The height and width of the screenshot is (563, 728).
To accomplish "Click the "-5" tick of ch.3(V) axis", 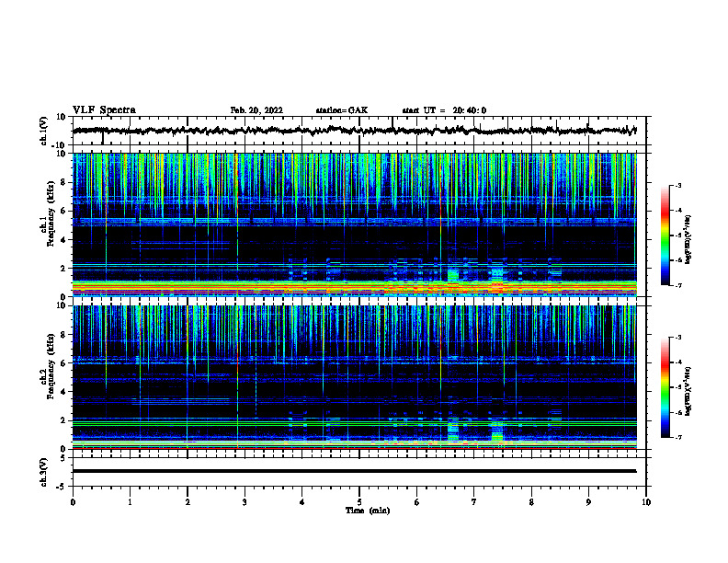I will pos(62,487).
